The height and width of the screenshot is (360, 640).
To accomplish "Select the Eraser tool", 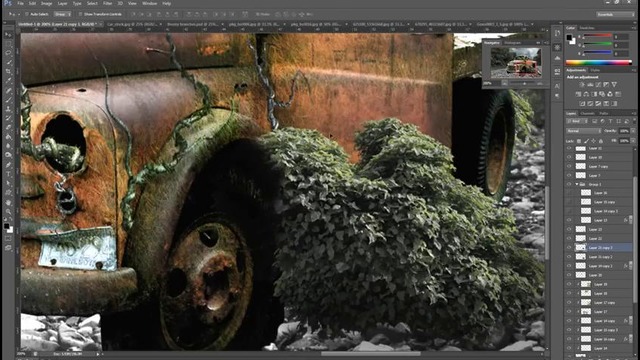I will click(x=9, y=127).
